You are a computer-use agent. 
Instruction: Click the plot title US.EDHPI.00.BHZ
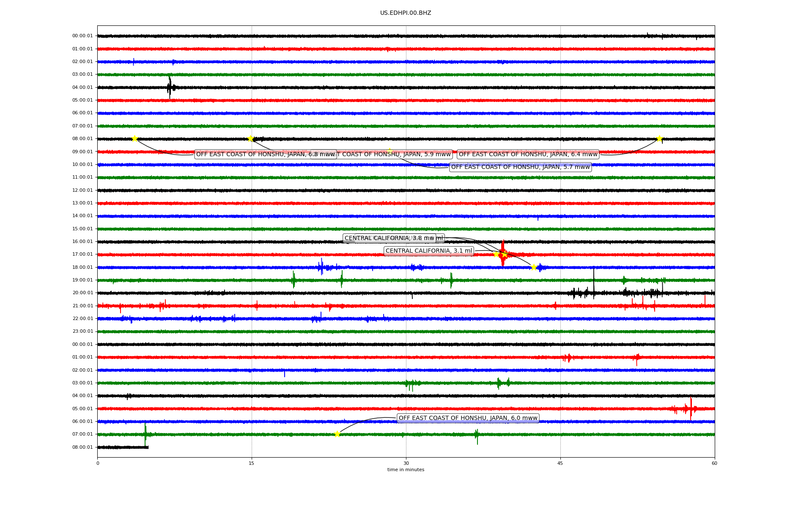tap(406, 13)
